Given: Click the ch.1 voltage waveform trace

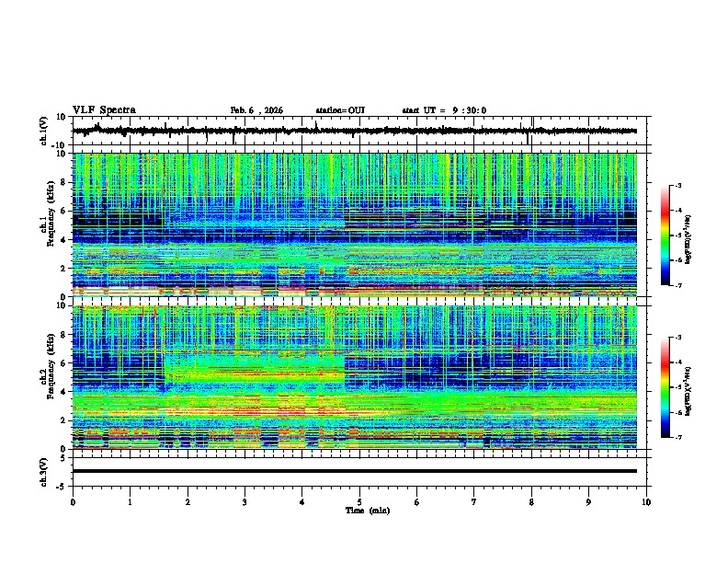Looking at the screenshot, I should 354,131.
